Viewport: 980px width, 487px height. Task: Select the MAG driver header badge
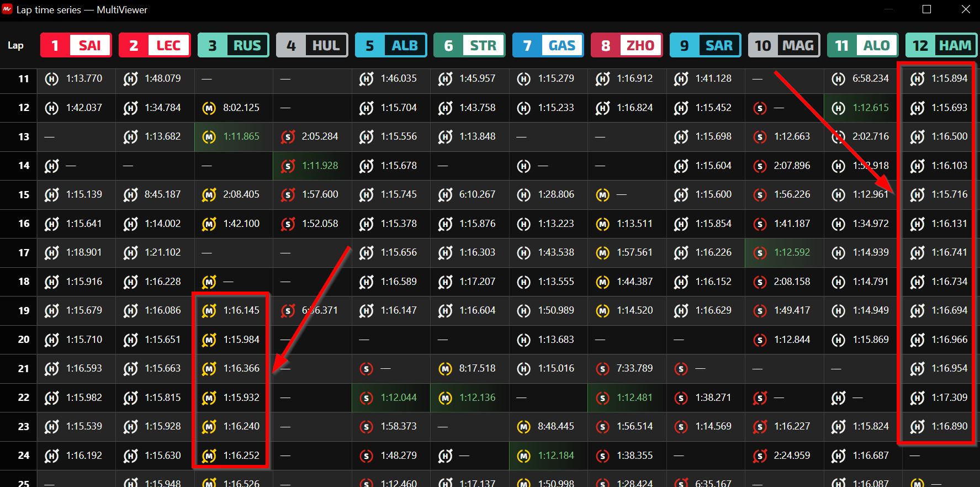pyautogui.click(x=785, y=45)
